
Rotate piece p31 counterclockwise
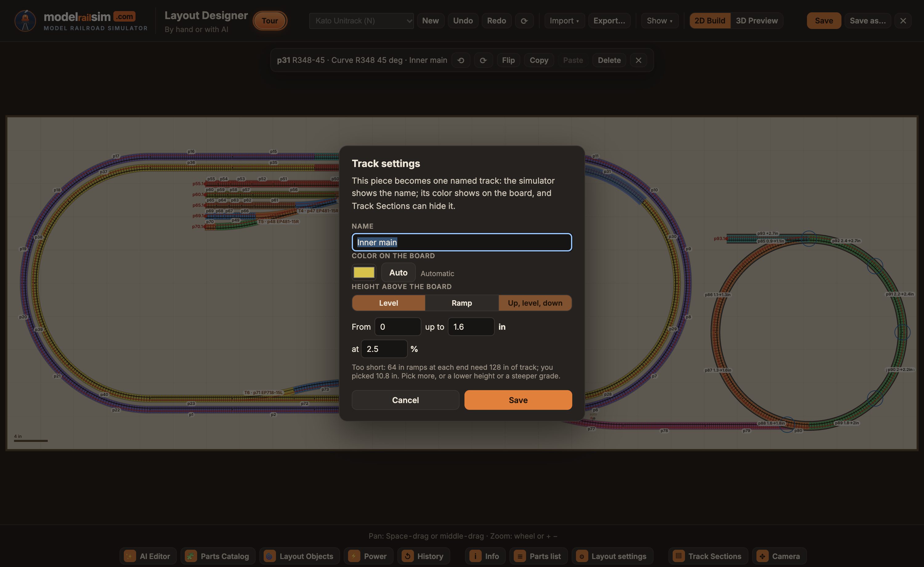tap(461, 60)
